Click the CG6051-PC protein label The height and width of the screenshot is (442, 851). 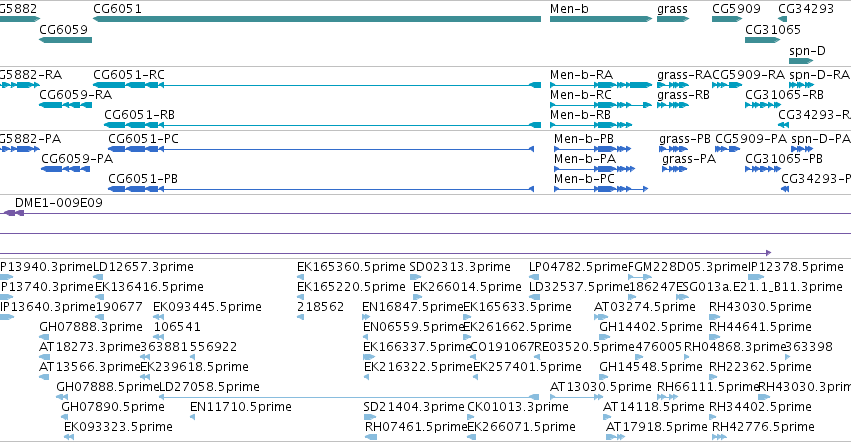tap(143, 138)
